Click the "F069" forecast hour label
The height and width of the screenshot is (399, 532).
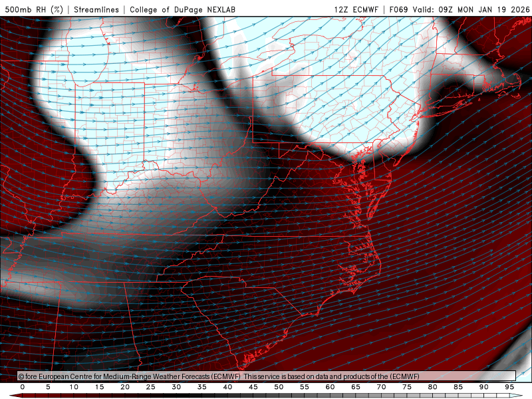tap(398, 9)
